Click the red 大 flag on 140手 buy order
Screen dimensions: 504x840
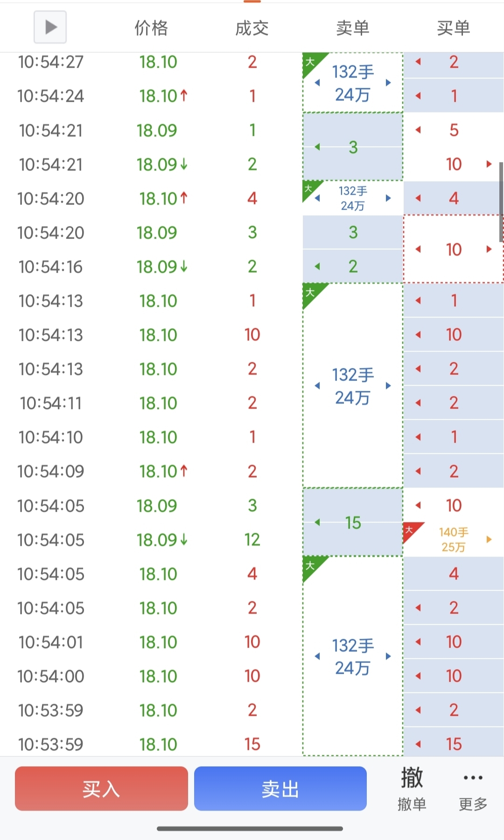tap(412, 532)
